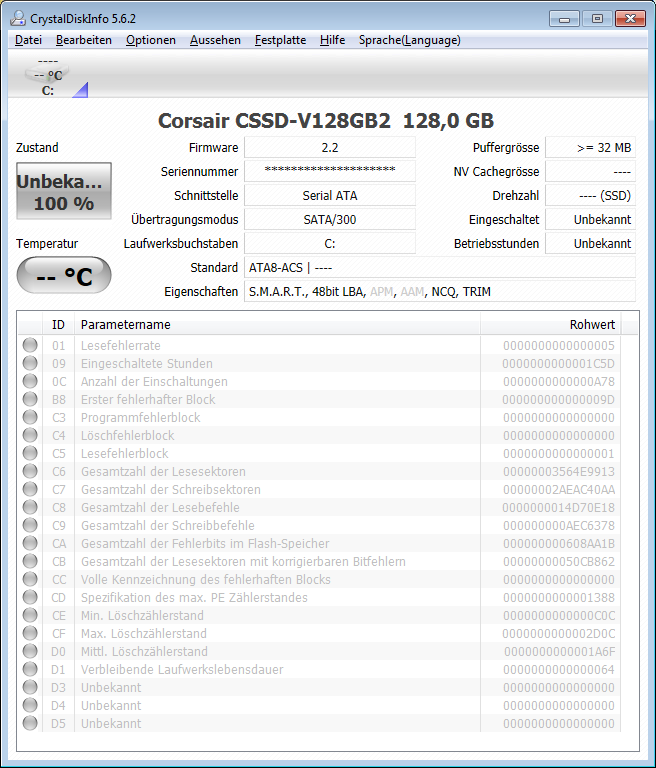Click status circle for row ID D3
656x768 pixels.
[x=30, y=687]
